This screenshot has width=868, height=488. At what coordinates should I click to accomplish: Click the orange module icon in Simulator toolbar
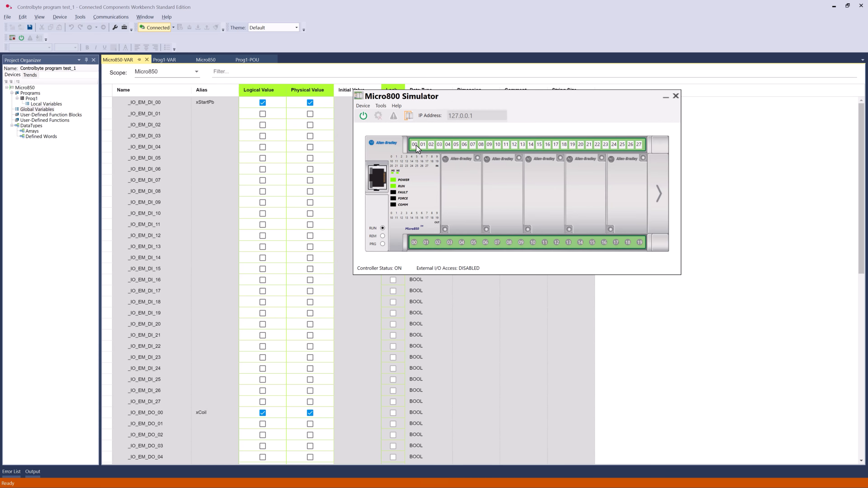(409, 116)
